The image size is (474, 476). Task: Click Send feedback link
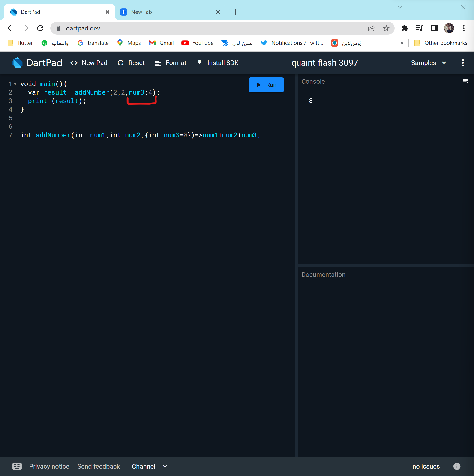pos(99,466)
